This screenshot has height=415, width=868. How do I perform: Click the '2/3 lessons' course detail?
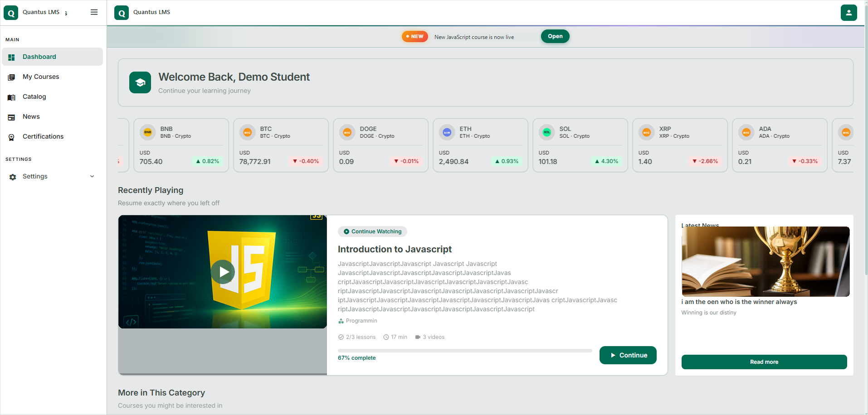pyautogui.click(x=357, y=337)
